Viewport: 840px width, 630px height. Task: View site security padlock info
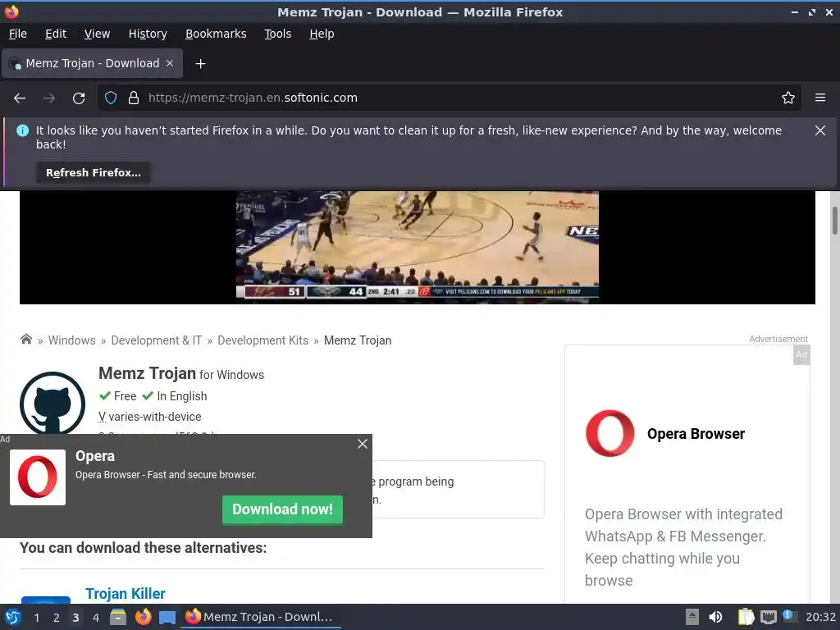[x=134, y=98]
